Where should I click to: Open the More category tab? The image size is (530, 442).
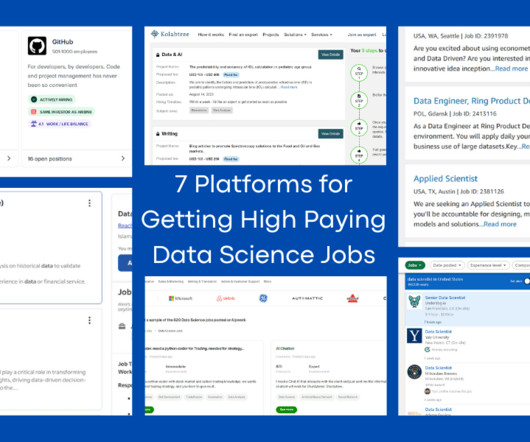[267, 281]
